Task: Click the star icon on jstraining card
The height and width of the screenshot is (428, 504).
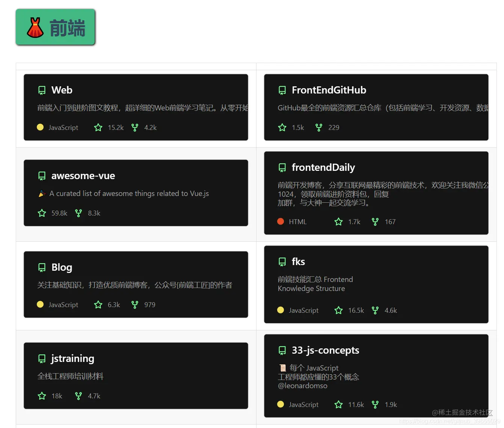Action: point(42,396)
